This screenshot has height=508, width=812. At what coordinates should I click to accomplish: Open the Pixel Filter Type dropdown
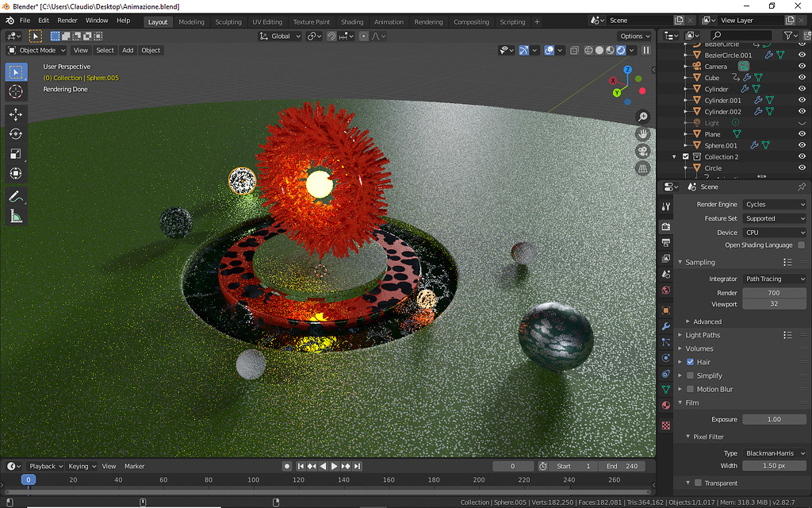coord(775,453)
